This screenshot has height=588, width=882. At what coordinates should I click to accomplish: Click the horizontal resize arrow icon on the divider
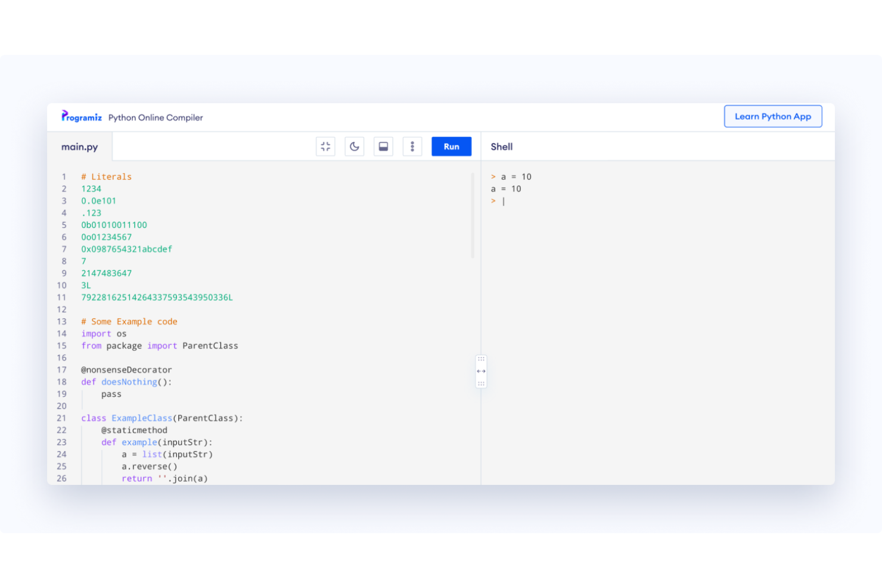pos(481,371)
